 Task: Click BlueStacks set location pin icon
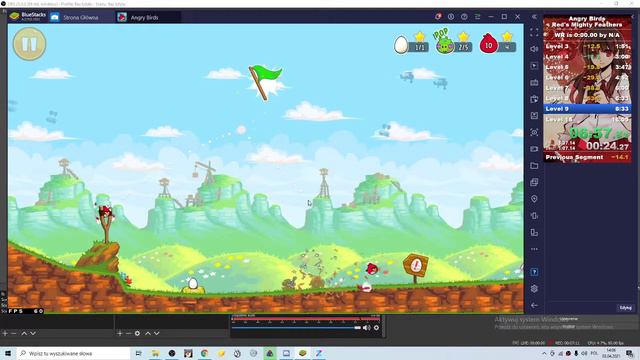[534, 199]
